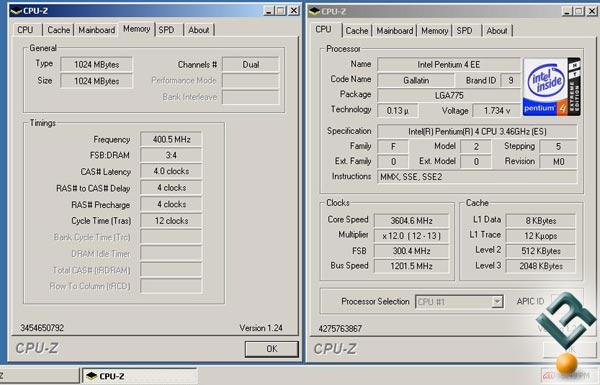
Task: Minimize the left CPU-Z window
Action: click(x=269, y=11)
